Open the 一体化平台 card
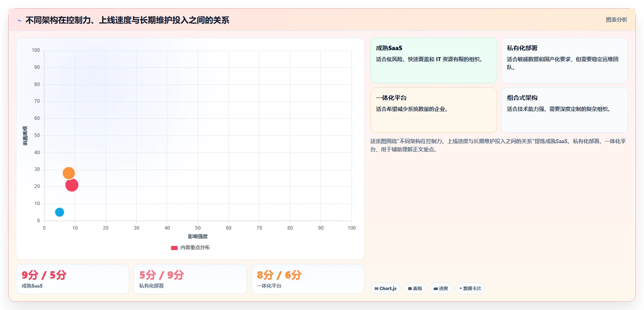The image size is (644, 310). coord(434,110)
